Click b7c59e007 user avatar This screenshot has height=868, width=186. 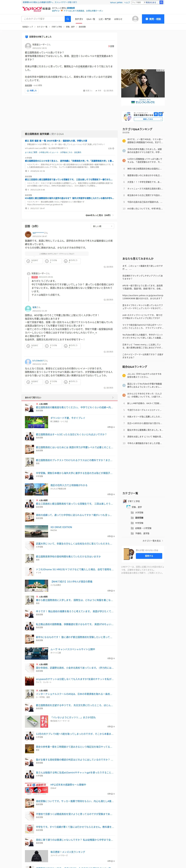28,362
